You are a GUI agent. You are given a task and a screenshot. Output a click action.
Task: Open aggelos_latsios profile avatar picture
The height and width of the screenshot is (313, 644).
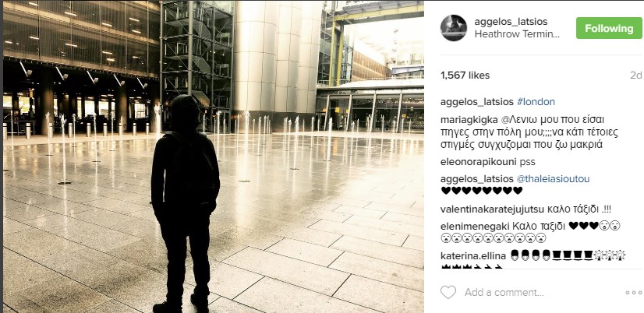tap(454, 28)
